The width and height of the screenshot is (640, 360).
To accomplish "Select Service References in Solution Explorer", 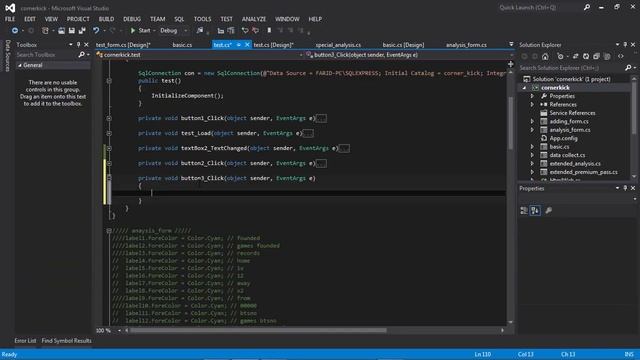I will tap(572, 113).
